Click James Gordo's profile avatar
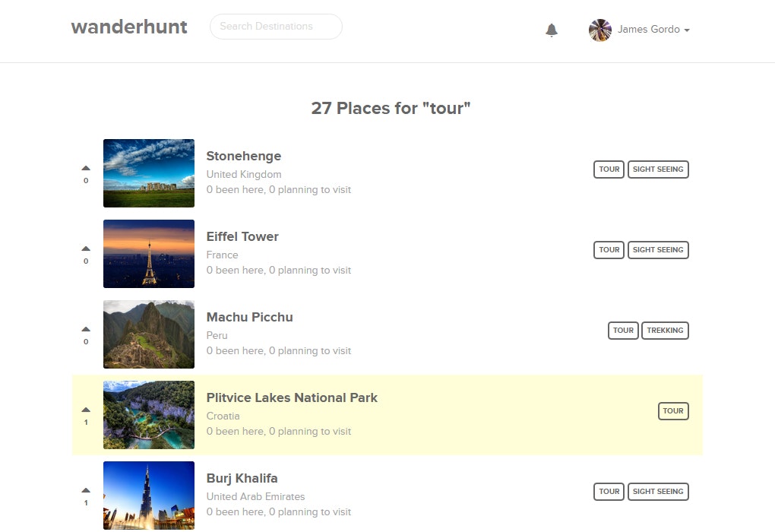Viewport: 775px width, 532px height. click(600, 30)
